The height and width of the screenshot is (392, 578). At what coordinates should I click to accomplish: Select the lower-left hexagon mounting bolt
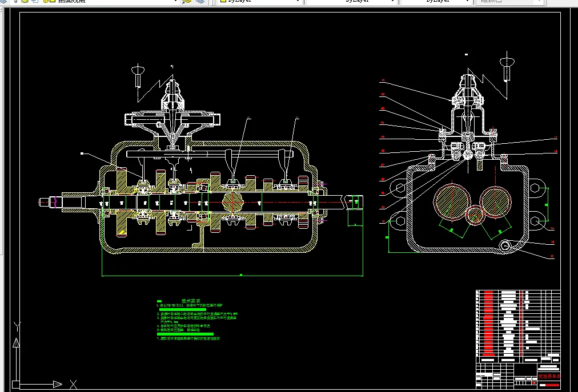click(400, 221)
